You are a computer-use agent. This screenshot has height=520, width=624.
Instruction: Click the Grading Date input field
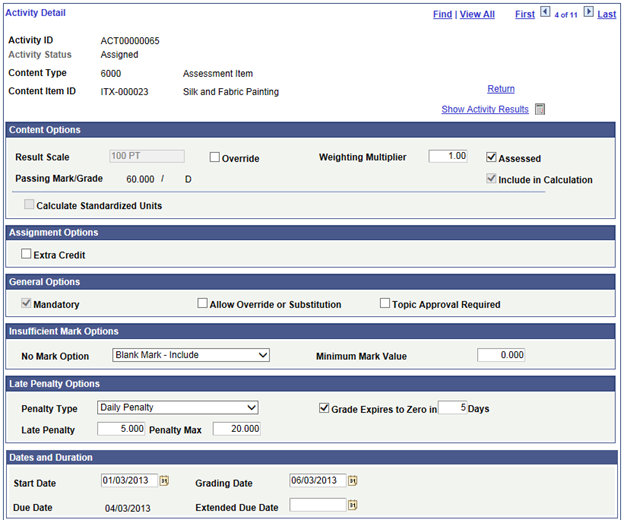318,481
